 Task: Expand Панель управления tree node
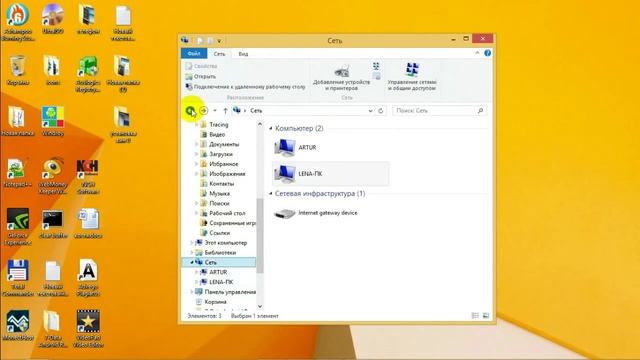pyautogui.click(x=191, y=292)
